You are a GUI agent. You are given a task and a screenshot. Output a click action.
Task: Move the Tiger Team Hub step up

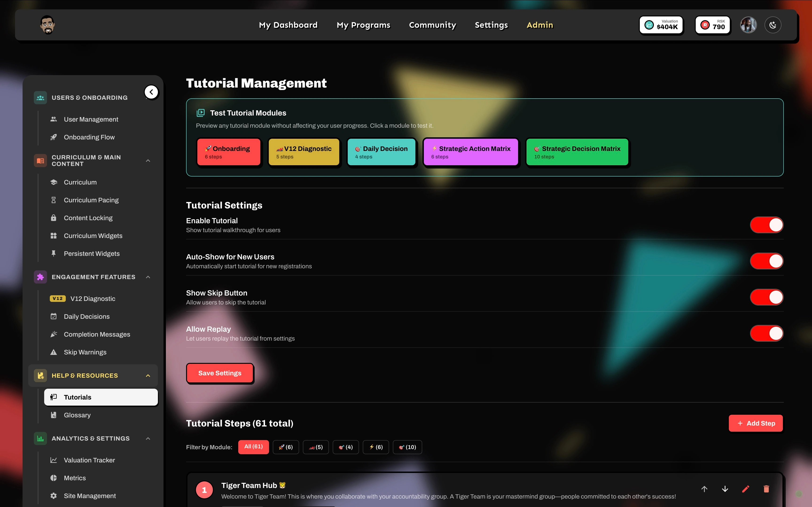[704, 489]
